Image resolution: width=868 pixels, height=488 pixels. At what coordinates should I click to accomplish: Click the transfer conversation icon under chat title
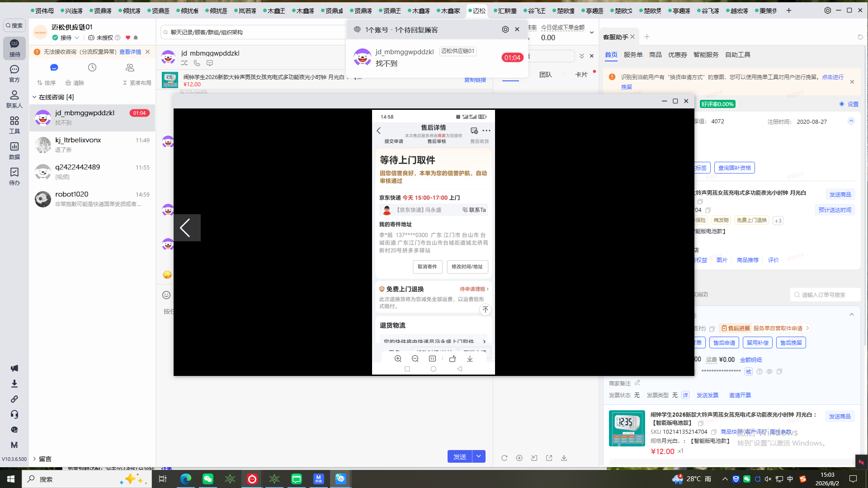[184, 63]
